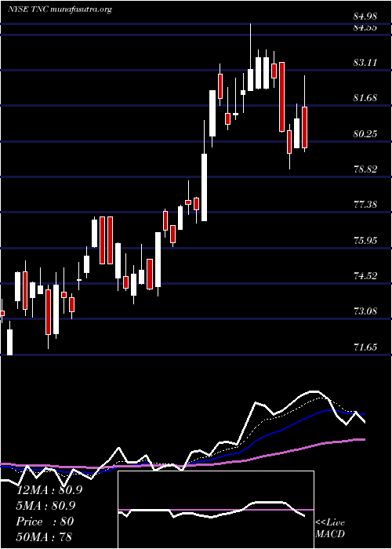Select the 71.65 price axis label
Image resolution: width=392 pixels, height=549 pixels.
[365, 347]
